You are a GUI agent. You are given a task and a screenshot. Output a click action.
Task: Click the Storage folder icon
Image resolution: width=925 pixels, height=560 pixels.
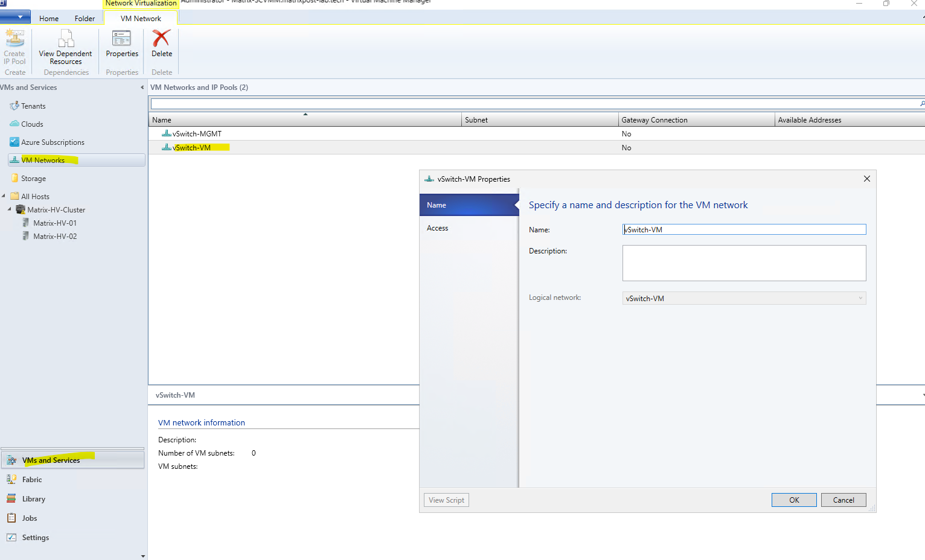(x=14, y=178)
